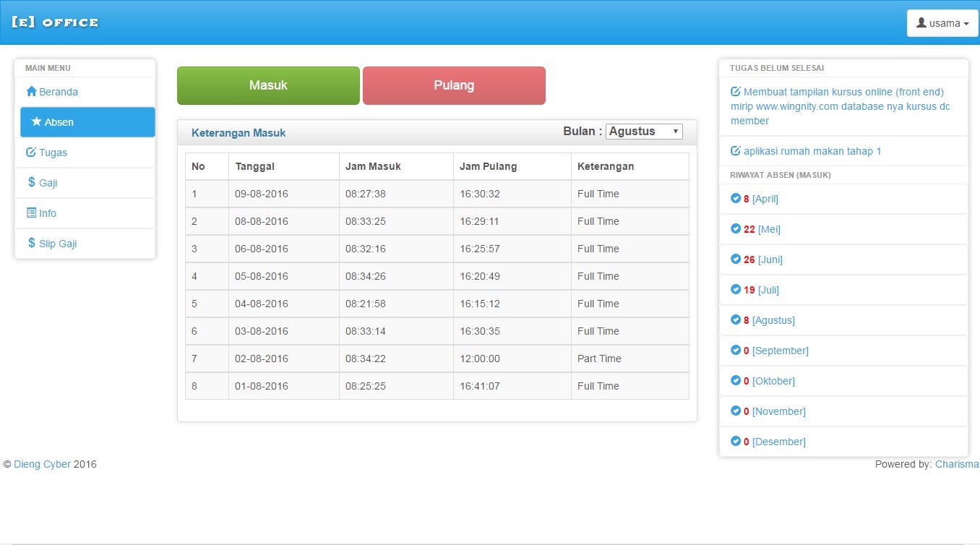
Task: Open the [Mei] attendance history link
Action: pyautogui.click(x=769, y=229)
